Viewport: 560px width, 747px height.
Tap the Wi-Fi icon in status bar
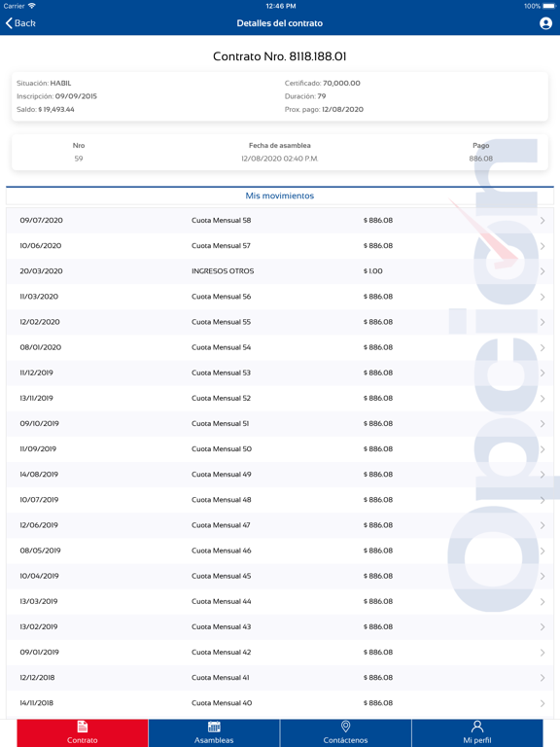32,6
